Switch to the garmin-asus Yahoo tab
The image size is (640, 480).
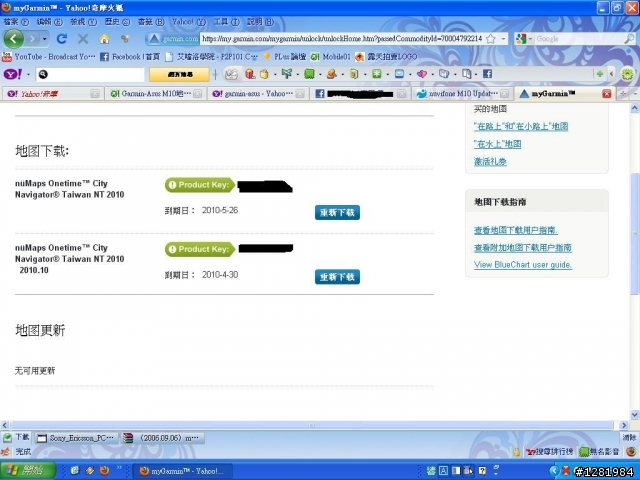258,94
